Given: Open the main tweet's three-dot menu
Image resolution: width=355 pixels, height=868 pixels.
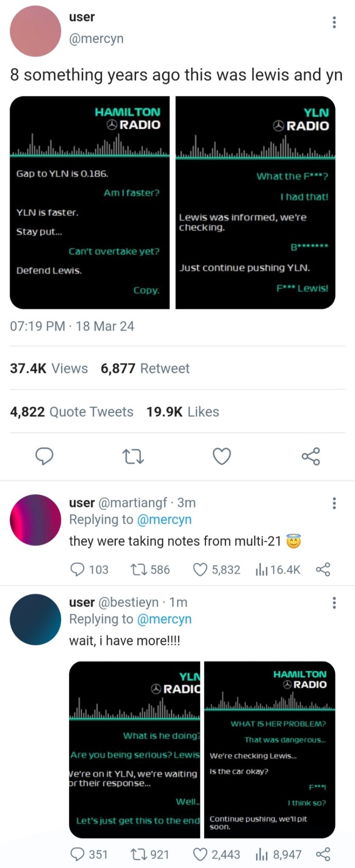Looking at the screenshot, I should pos(334,22).
